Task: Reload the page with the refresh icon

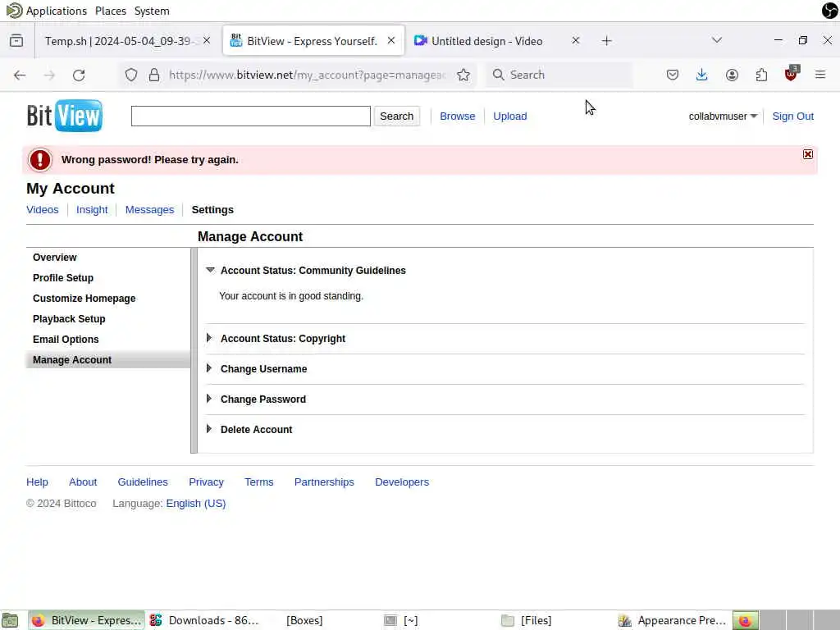Action: tap(79, 75)
